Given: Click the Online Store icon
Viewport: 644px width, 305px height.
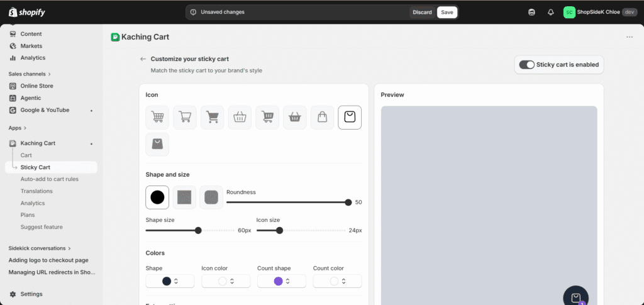Looking at the screenshot, I should point(13,86).
